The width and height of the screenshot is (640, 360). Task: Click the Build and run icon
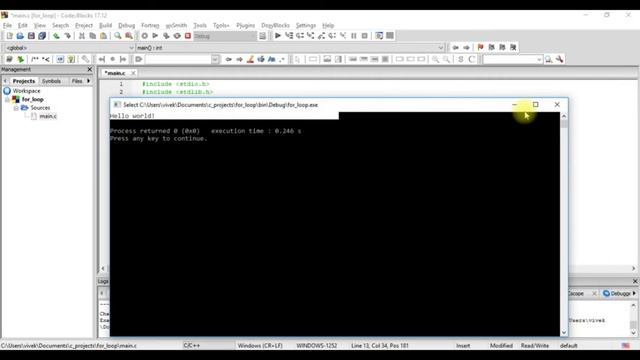[166, 36]
